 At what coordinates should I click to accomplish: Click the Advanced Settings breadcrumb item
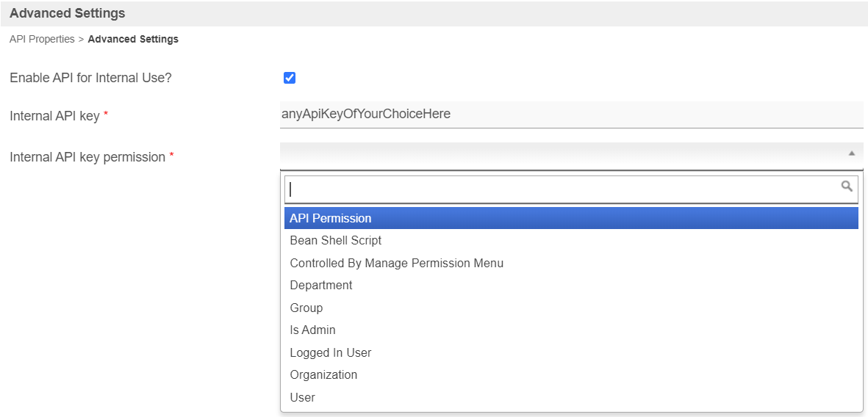pyautogui.click(x=133, y=39)
